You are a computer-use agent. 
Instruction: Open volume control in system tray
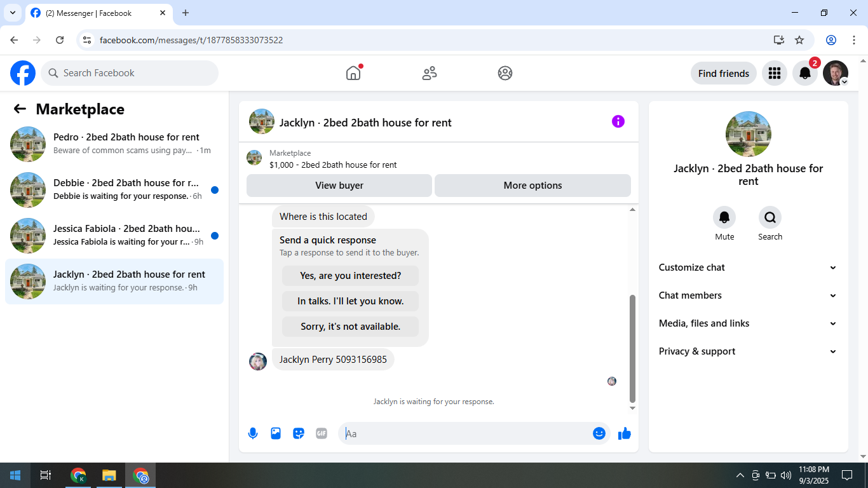tap(786, 475)
